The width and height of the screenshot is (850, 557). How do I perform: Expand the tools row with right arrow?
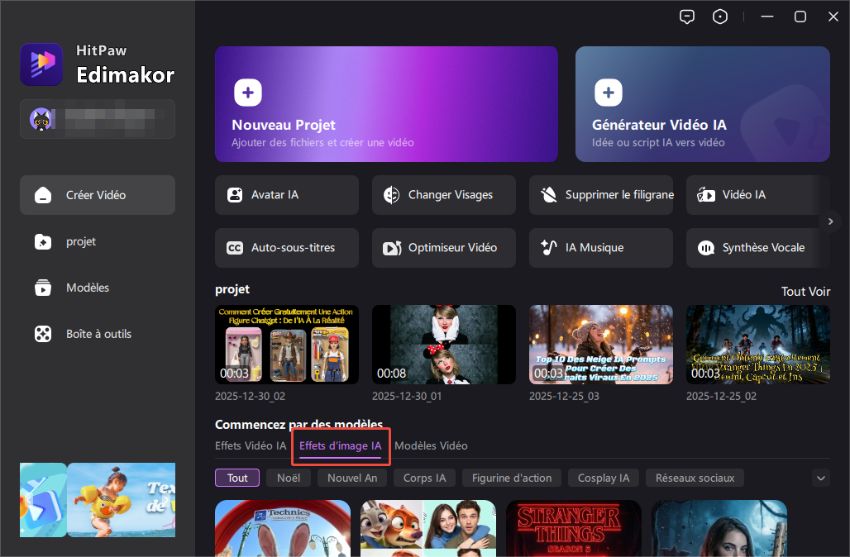(830, 221)
